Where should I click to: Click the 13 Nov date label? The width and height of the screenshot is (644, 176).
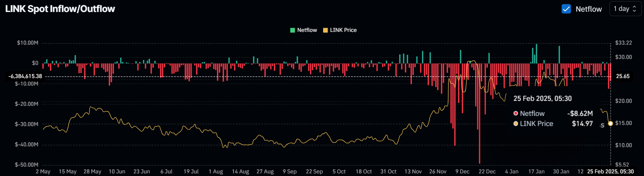click(x=413, y=171)
